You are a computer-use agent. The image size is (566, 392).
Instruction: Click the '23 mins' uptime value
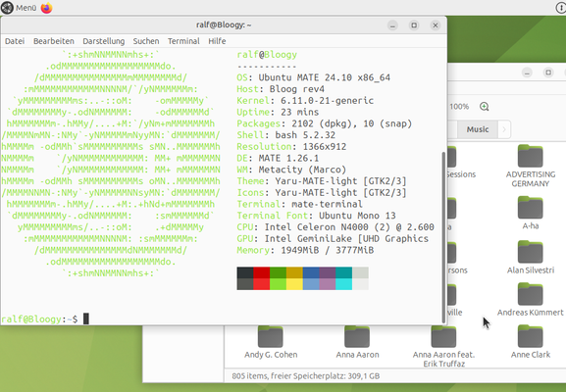pos(299,112)
